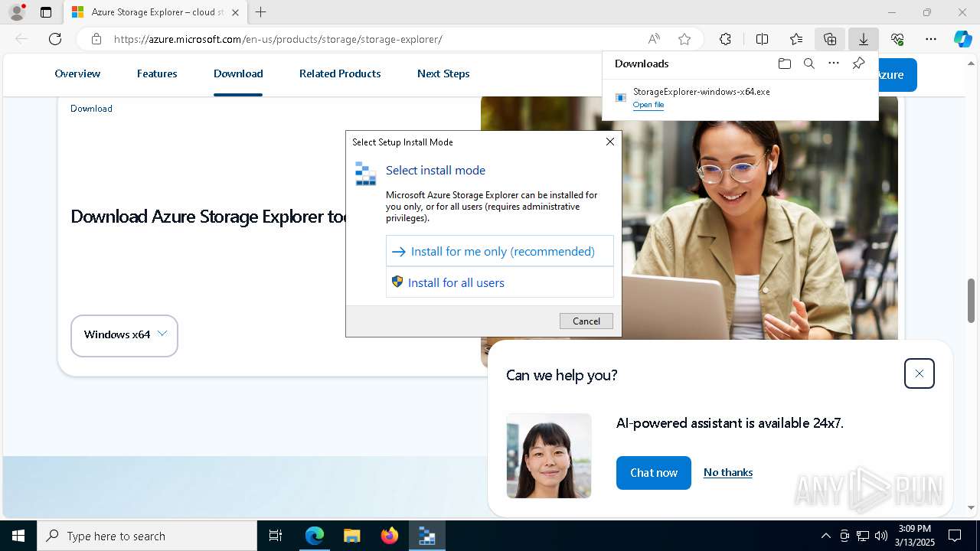The image size is (980, 551).
Task: Open the Favorites list icon
Action: click(796, 39)
